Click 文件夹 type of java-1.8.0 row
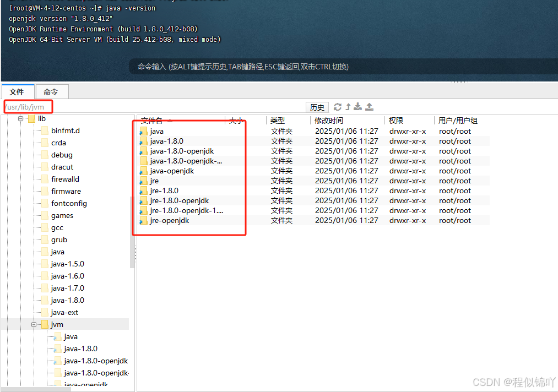Screen dimensions: 558x392 click(281, 141)
